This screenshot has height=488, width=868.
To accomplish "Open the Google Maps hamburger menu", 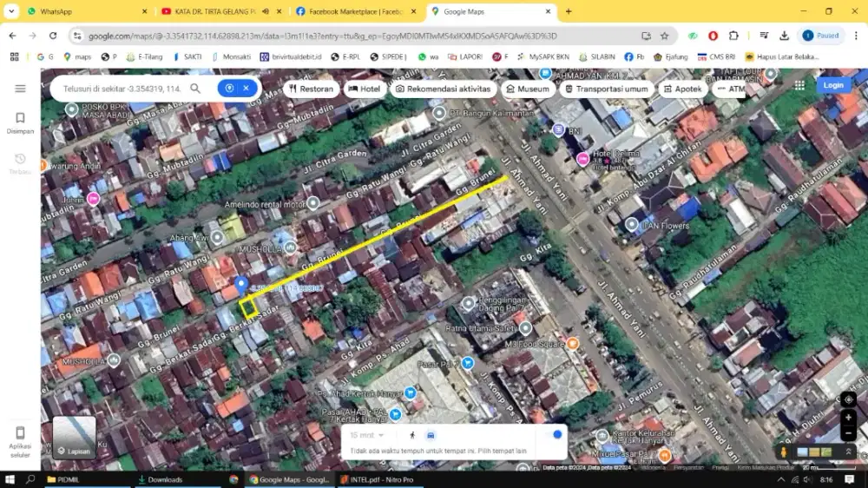I will [x=20, y=89].
